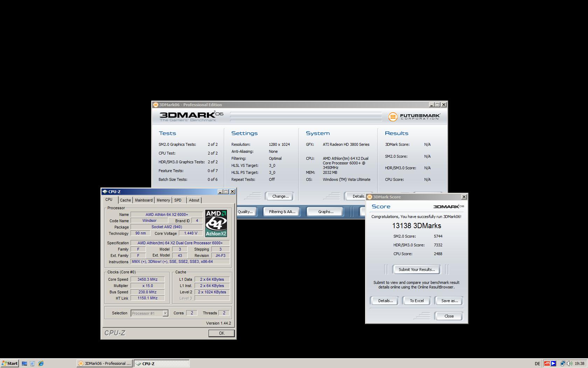The width and height of the screenshot is (588, 368).
Task: Click the DE language indicator
Action: point(537,364)
